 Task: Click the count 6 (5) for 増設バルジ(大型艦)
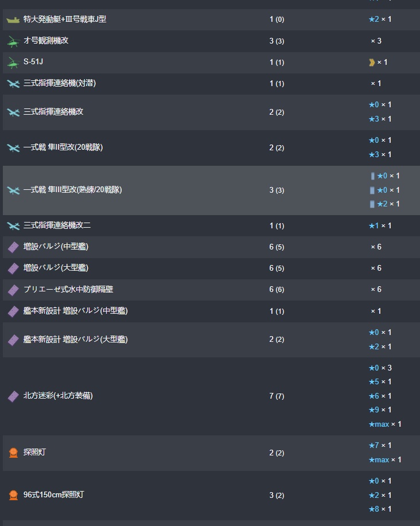[x=277, y=268]
